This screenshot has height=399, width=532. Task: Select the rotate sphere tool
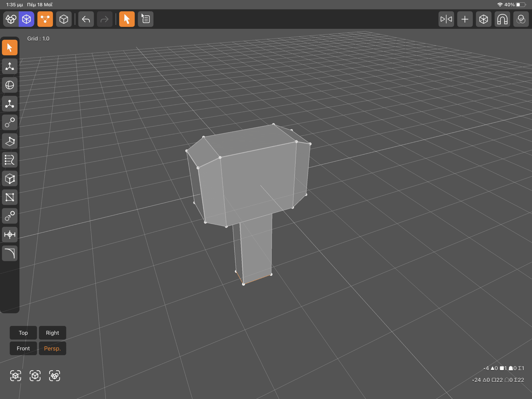pos(10,85)
